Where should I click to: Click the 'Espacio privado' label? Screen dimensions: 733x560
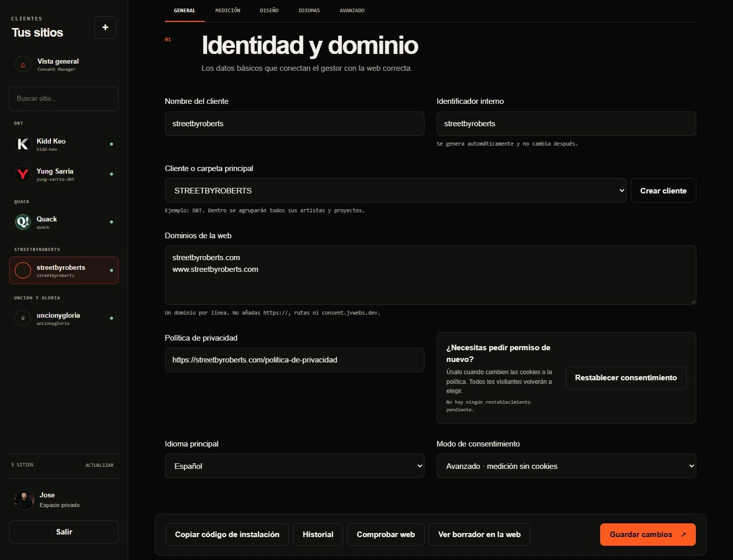(60, 506)
